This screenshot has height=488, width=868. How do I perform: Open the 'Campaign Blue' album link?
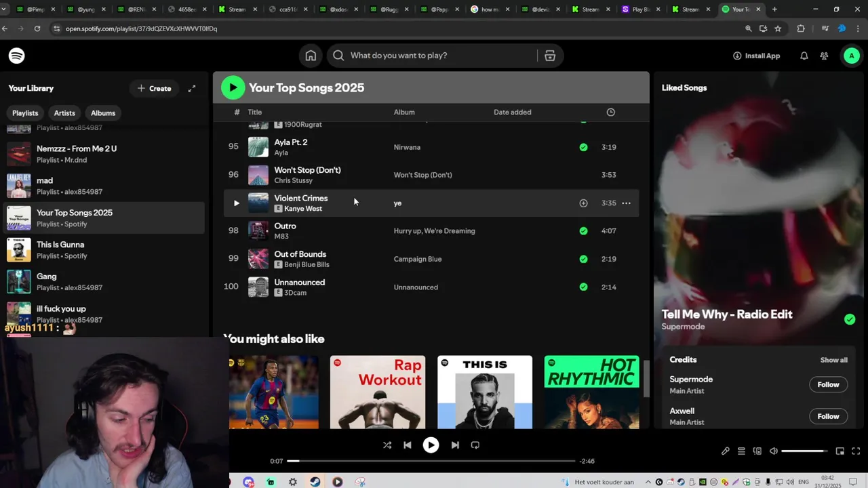pos(417,259)
